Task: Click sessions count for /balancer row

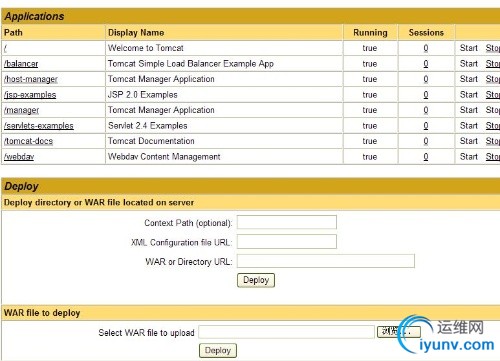Action: (x=426, y=64)
